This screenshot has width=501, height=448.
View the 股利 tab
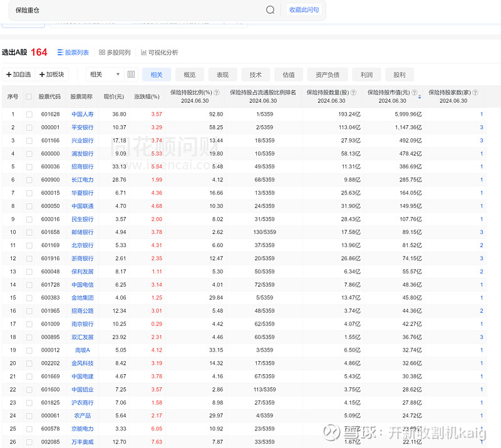[x=400, y=74]
